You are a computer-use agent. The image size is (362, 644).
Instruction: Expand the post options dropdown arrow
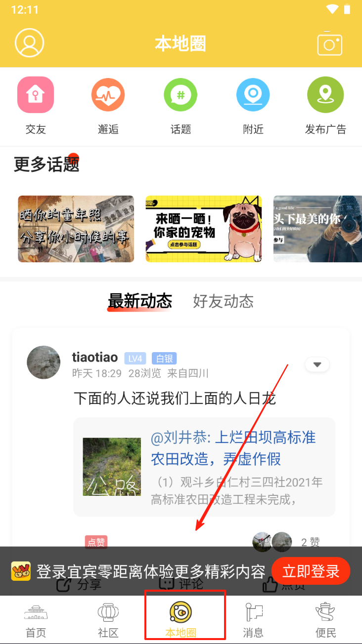pos(317,365)
